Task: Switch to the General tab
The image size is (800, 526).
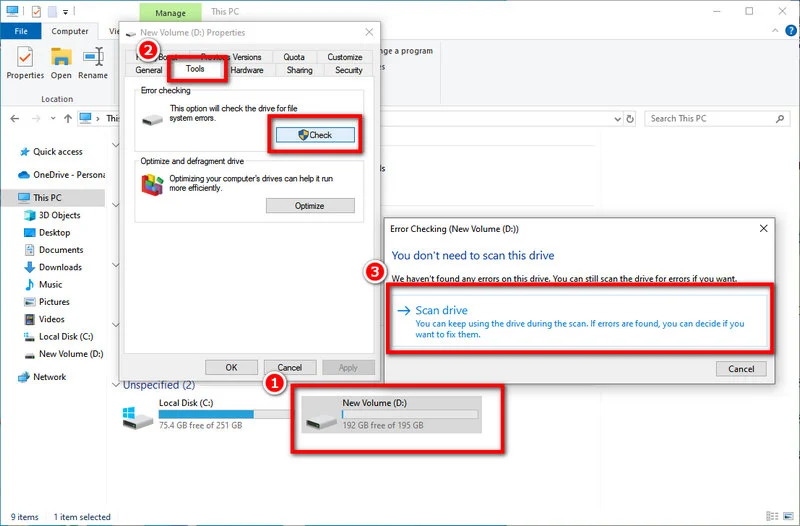Action: pyautogui.click(x=148, y=70)
